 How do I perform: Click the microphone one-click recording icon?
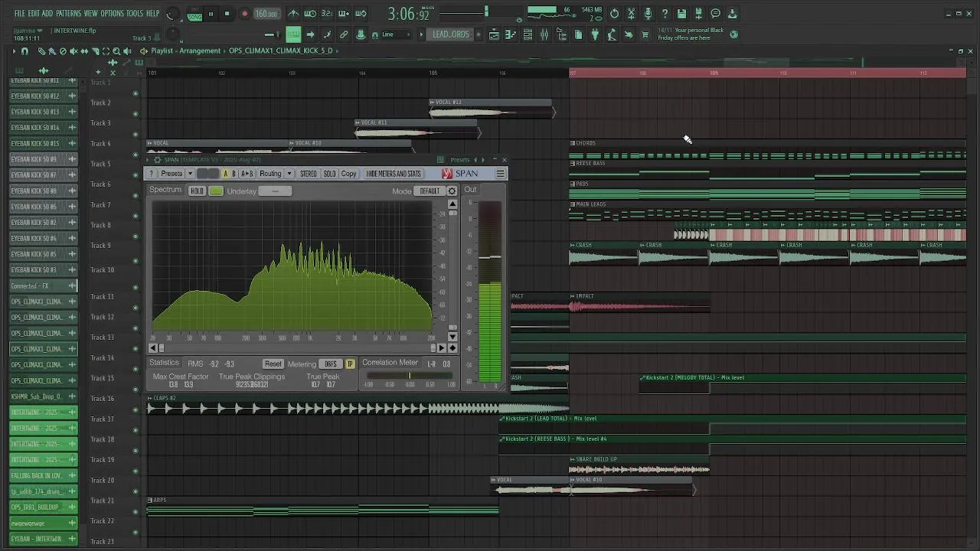pyautogui.click(x=648, y=13)
